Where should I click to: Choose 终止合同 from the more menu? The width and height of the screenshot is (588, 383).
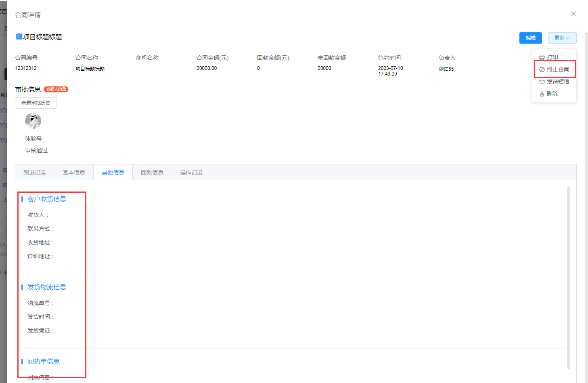pyautogui.click(x=555, y=69)
